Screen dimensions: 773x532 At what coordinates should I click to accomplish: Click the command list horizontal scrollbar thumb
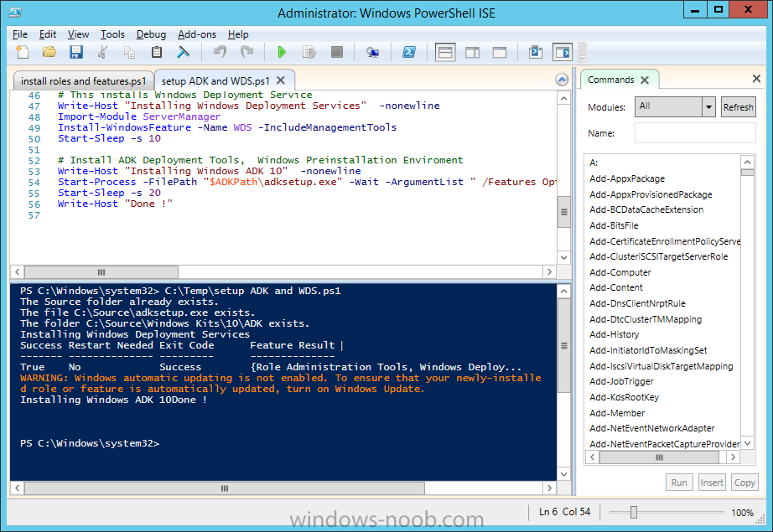pyautogui.click(x=659, y=457)
